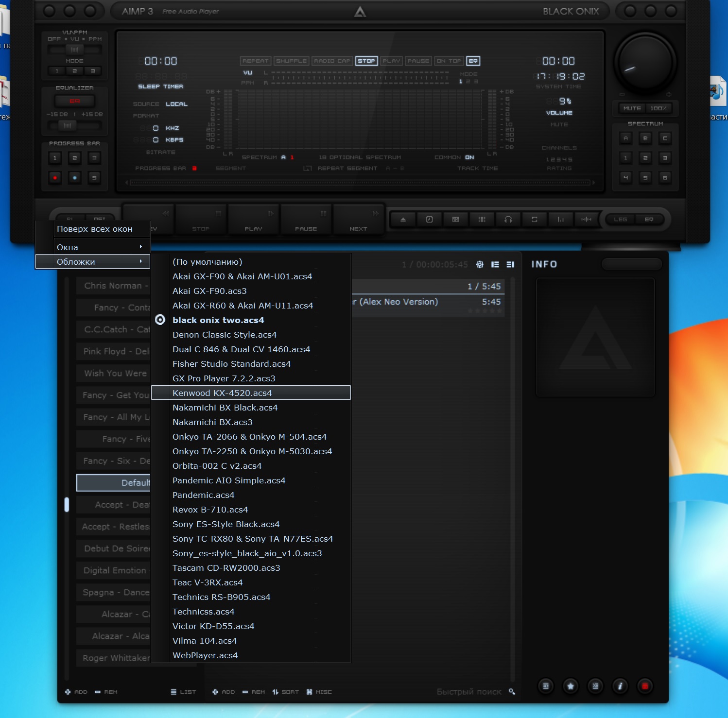
Task: Click the eject/open file icon button
Action: (x=403, y=220)
